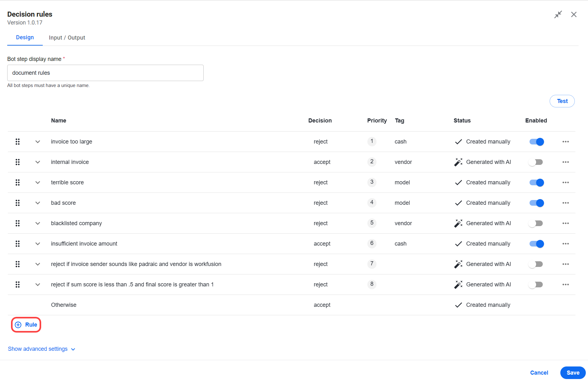The height and width of the screenshot is (385, 588).
Task: Open more options for bad score
Action: tap(566, 203)
